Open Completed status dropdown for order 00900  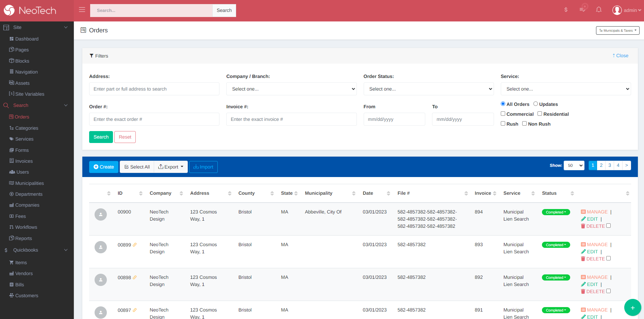(x=556, y=212)
